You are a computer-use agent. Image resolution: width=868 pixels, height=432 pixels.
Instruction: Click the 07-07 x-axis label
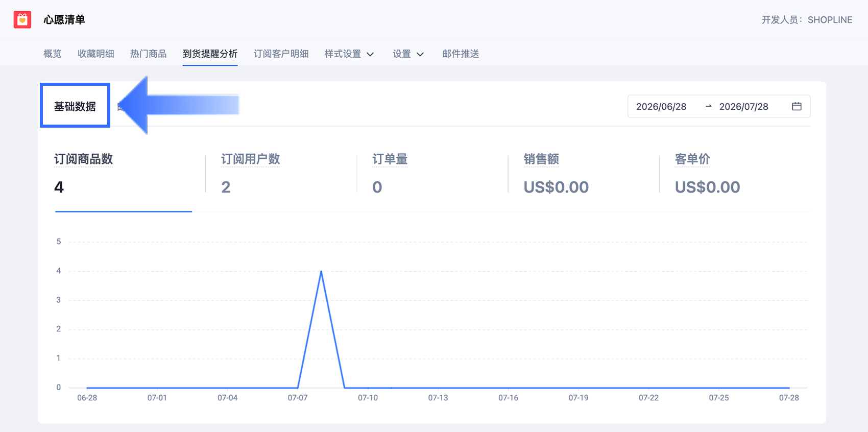[x=298, y=398]
